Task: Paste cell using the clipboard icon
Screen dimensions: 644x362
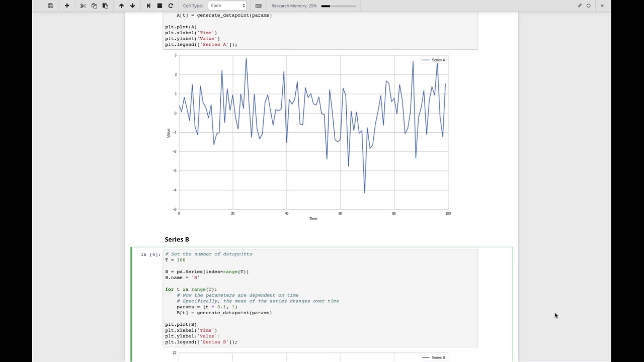Action: 105,6
